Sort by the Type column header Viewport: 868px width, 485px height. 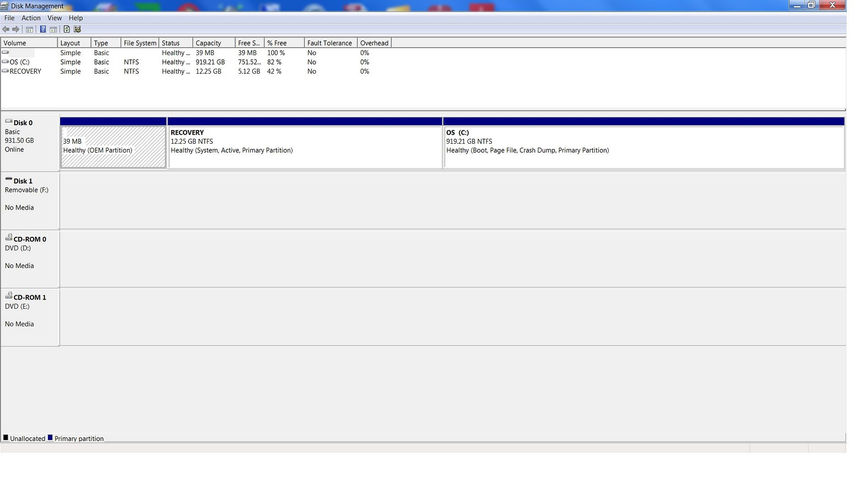pos(106,43)
